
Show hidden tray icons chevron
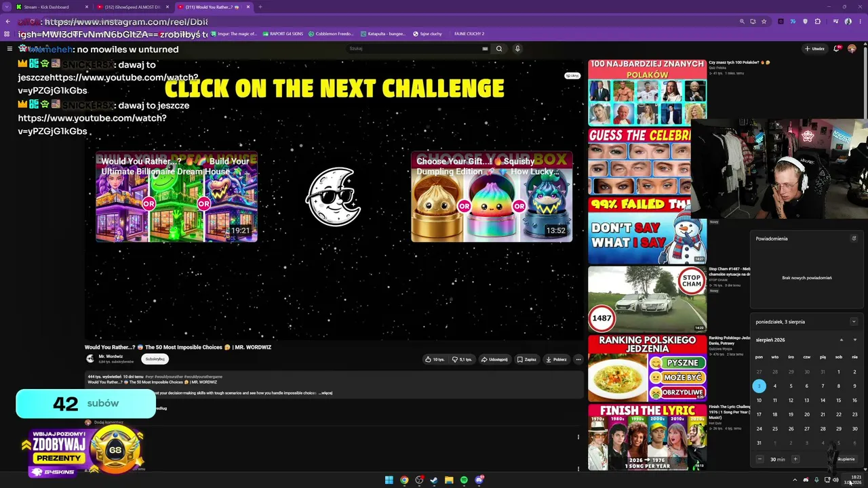[795, 480]
